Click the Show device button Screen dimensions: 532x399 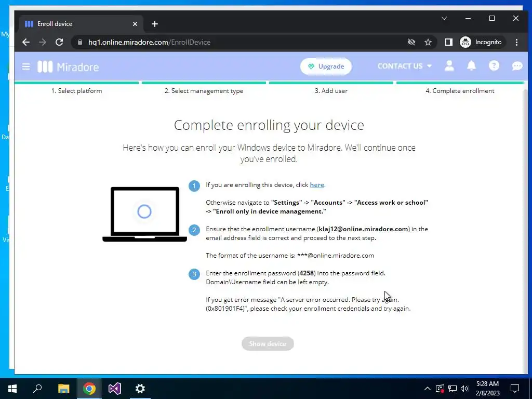[x=268, y=344]
